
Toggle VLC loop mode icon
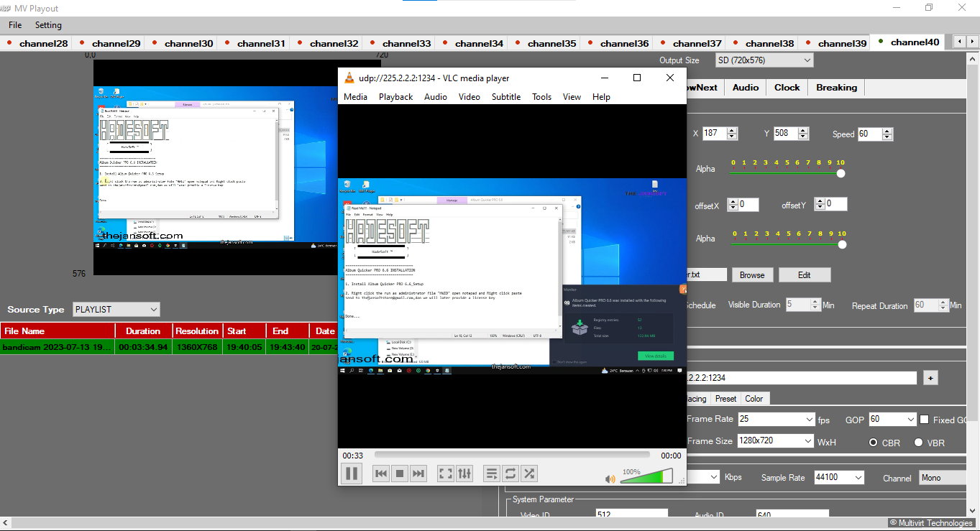coord(510,474)
